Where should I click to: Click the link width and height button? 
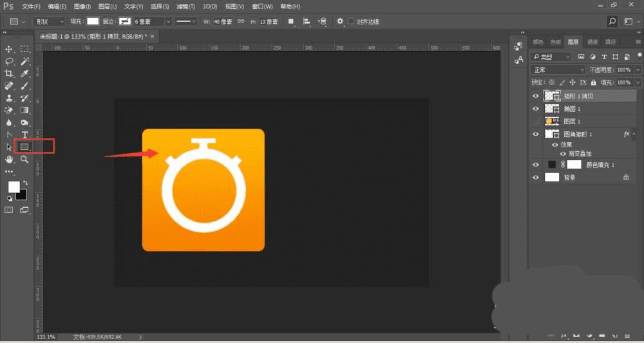pyautogui.click(x=241, y=21)
